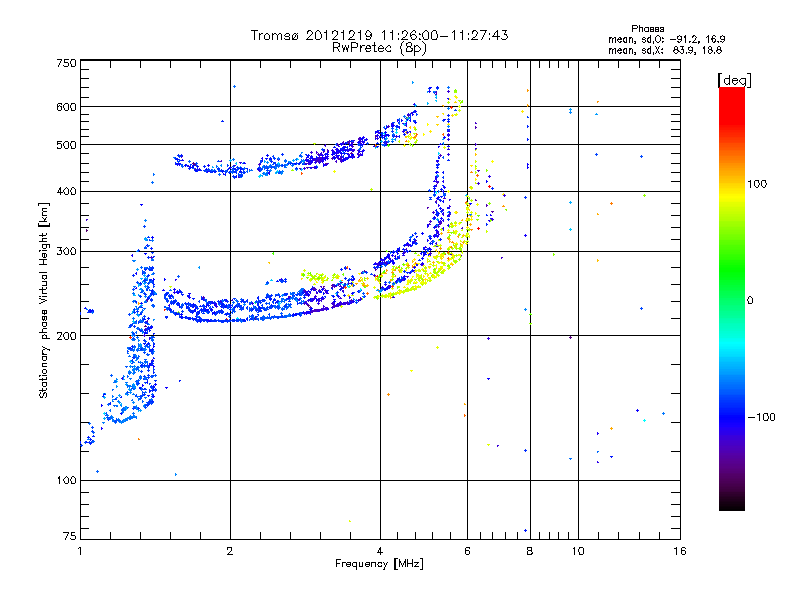Click the '8' x-axis tick label
The height and width of the screenshot is (600, 800).
[x=530, y=551]
